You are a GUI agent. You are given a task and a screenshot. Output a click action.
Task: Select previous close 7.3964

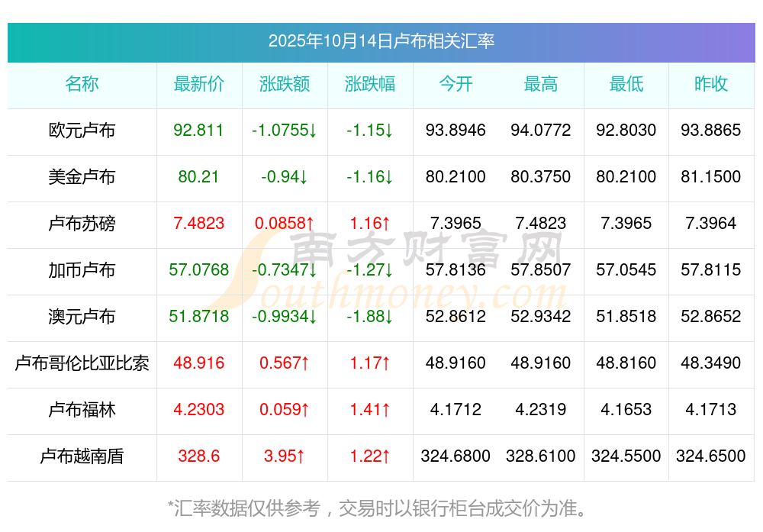coord(711,224)
